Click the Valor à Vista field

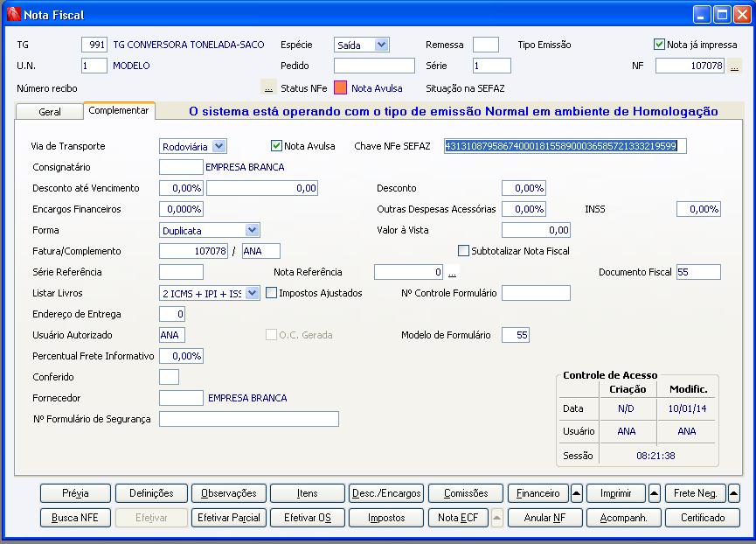[x=536, y=230]
